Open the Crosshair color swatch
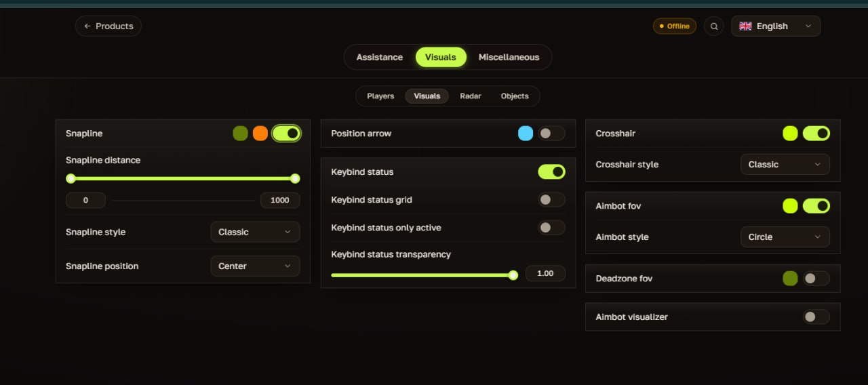The width and height of the screenshot is (868, 385). (790, 134)
